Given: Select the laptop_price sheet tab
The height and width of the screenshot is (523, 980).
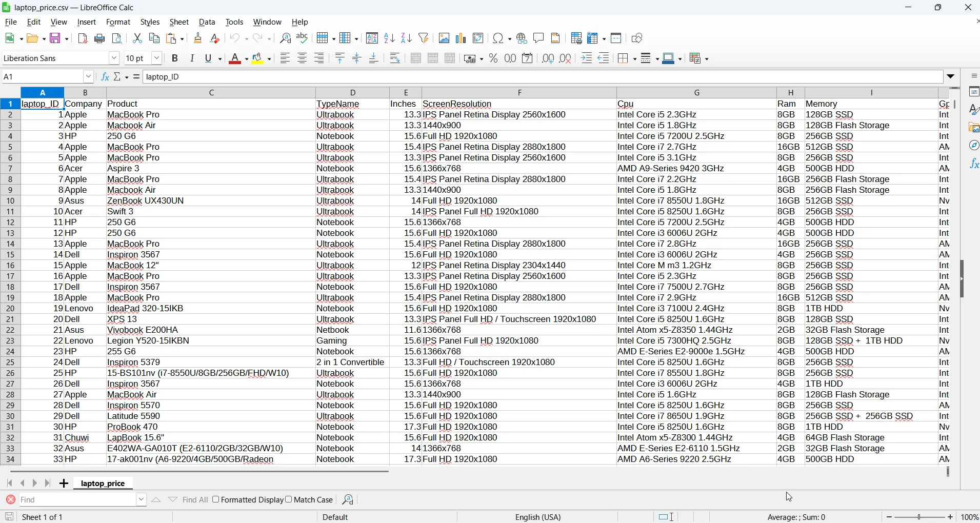Looking at the screenshot, I should (104, 484).
